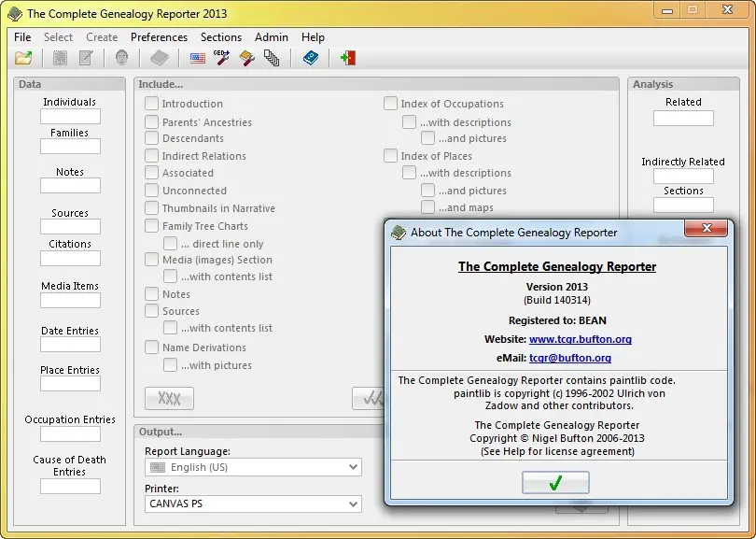Click the US flag language toolbar icon
This screenshot has height=539, width=756.
pos(197,59)
